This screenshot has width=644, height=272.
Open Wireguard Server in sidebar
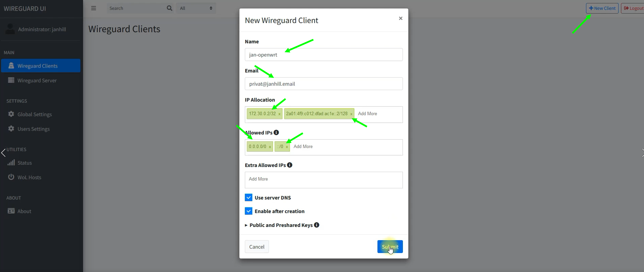tap(37, 81)
